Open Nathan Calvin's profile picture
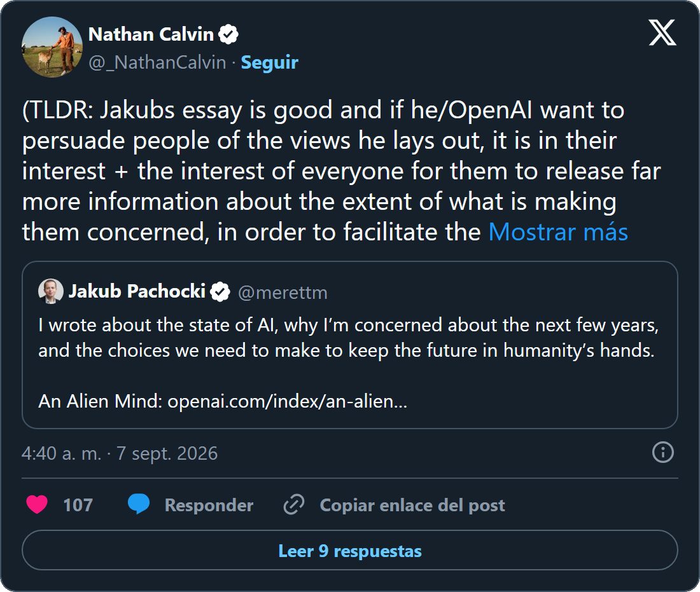This screenshot has height=592, width=700. pyautogui.click(x=52, y=47)
